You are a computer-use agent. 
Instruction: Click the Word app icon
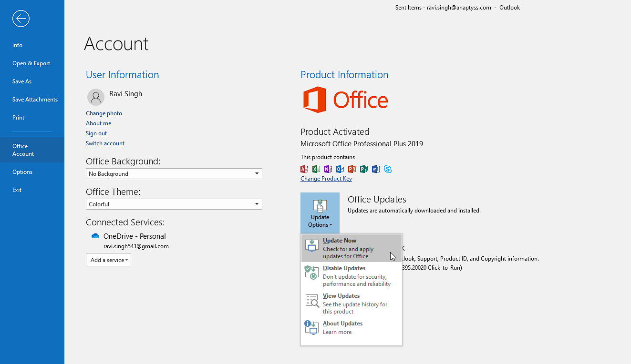tap(376, 169)
